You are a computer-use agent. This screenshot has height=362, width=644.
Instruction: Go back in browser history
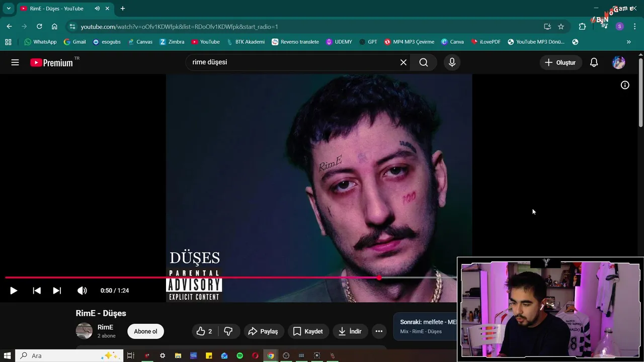pos(9,27)
